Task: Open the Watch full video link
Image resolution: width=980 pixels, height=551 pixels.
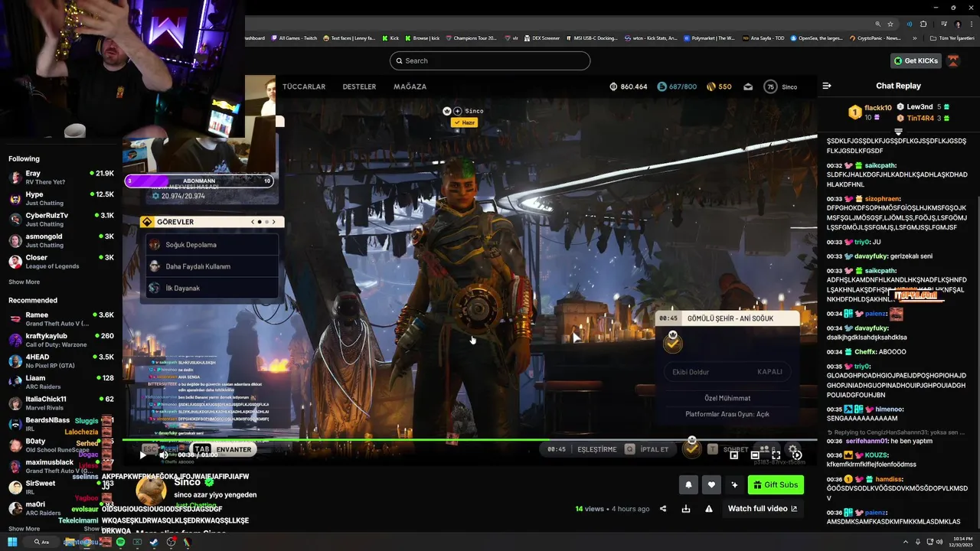Action: coord(763,509)
